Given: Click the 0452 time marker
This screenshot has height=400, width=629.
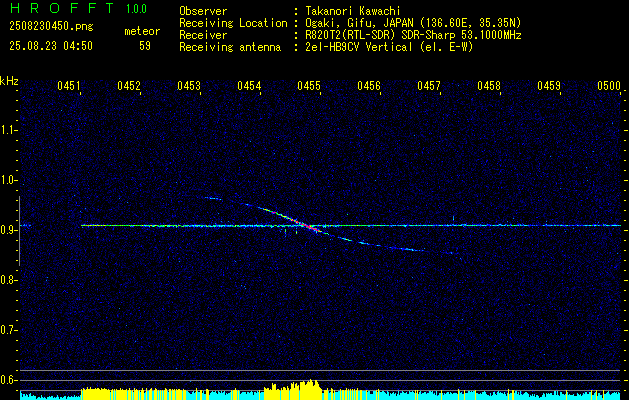Looking at the screenshot, I should [129, 85].
